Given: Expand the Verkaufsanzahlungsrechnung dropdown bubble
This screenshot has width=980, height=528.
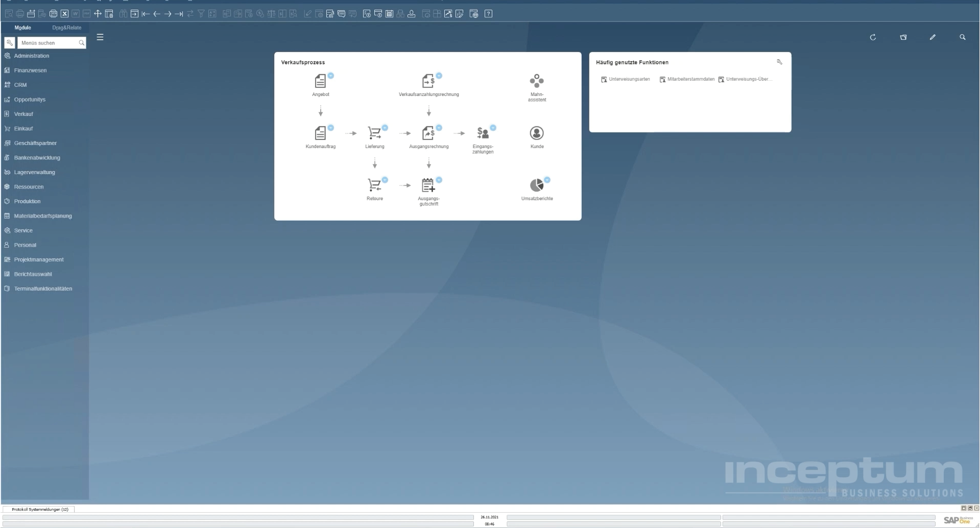Looking at the screenshot, I should 439,76.
